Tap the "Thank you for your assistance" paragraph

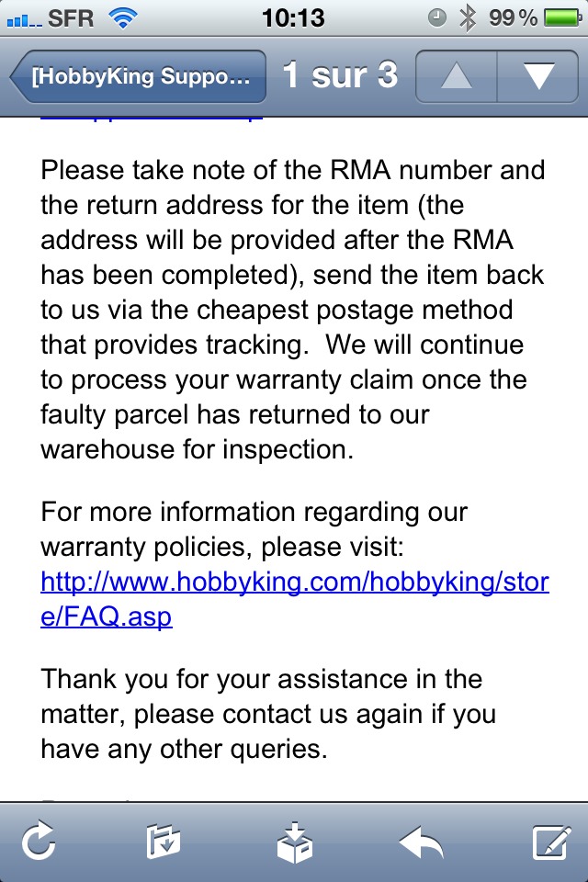(269, 714)
